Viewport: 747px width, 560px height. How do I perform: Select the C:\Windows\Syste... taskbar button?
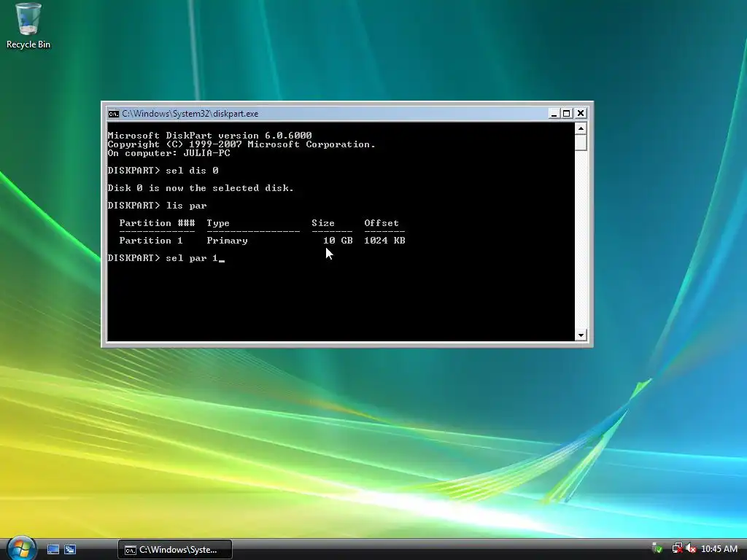coord(175,550)
